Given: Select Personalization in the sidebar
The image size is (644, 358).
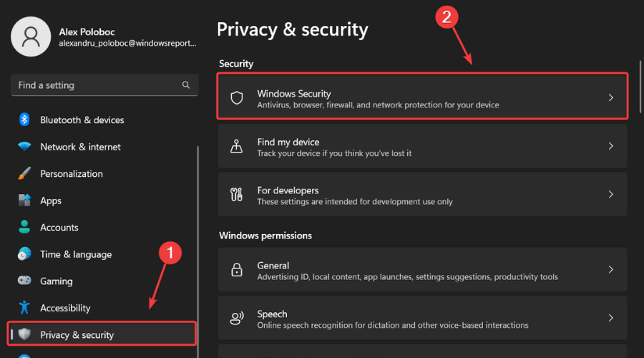Looking at the screenshot, I should (x=72, y=173).
